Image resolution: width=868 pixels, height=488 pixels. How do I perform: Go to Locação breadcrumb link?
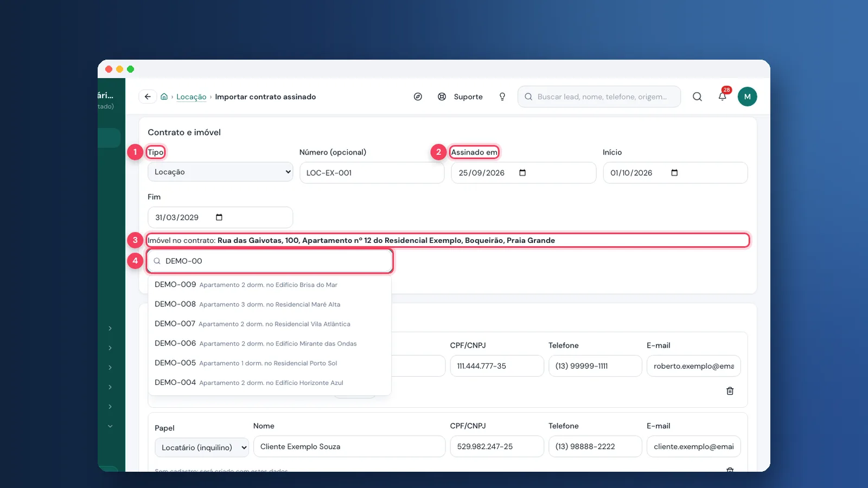192,97
